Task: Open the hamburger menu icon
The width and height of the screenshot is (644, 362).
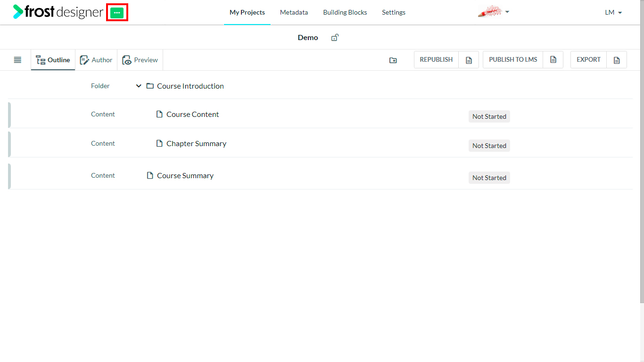Action: pyautogui.click(x=17, y=60)
